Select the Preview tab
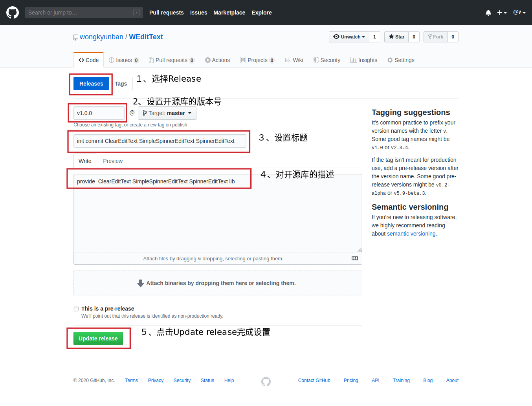Viewport: 532px width, 406px height. [x=113, y=161]
